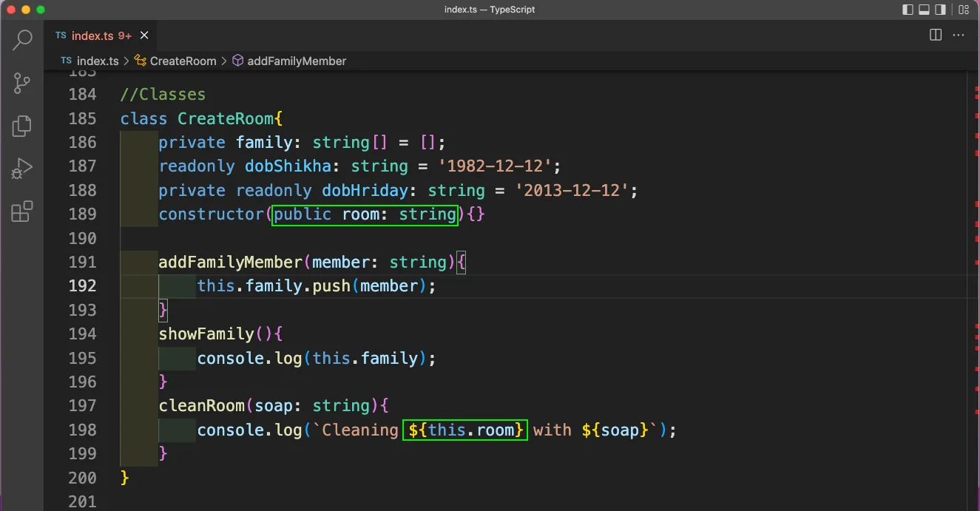Open the Customize Layout icon
980x511 pixels.
(963, 10)
